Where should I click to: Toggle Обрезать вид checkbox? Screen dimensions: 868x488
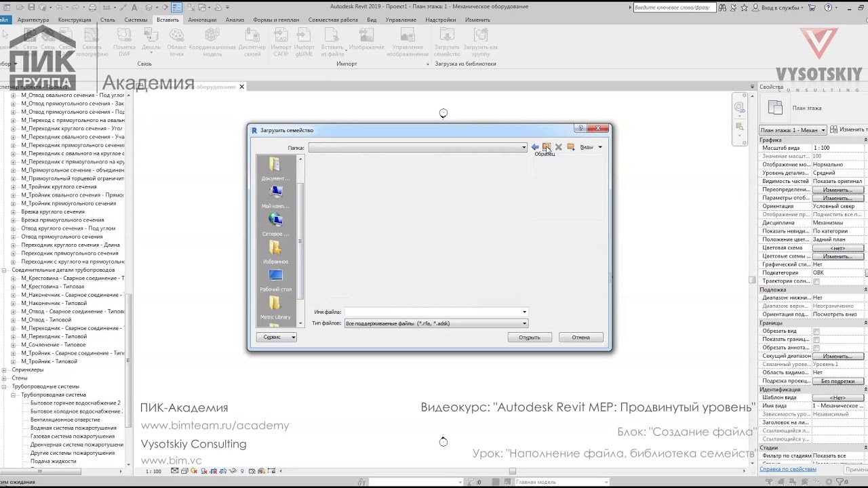[816, 331]
